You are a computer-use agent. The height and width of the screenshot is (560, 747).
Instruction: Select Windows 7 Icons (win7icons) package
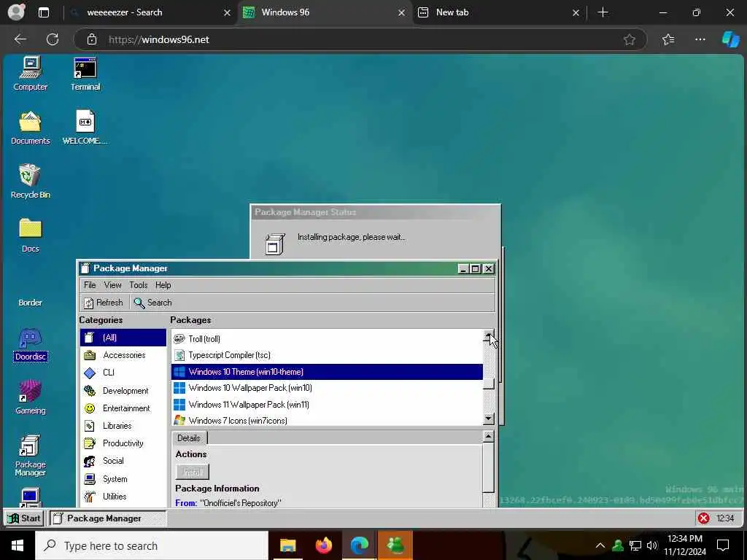[x=327, y=420]
